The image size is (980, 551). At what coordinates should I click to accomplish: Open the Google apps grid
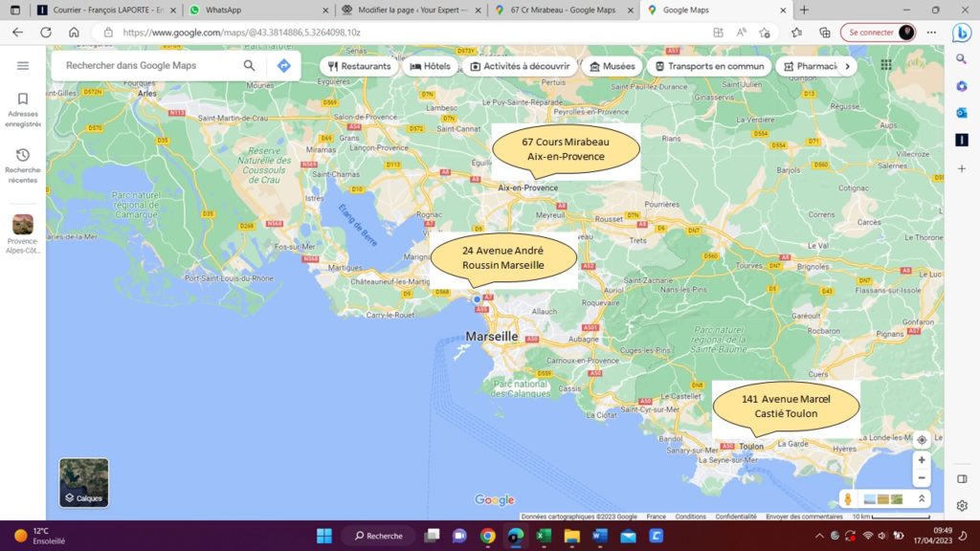886,65
